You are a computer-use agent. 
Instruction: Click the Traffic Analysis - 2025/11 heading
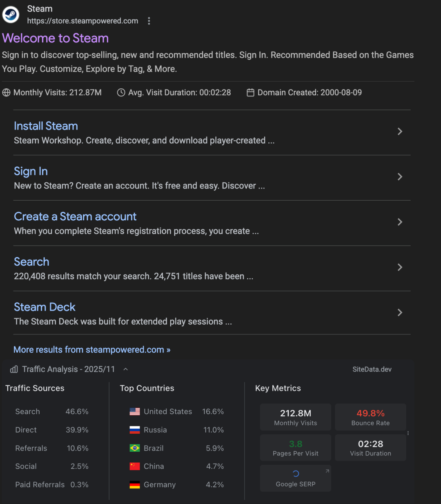click(69, 369)
